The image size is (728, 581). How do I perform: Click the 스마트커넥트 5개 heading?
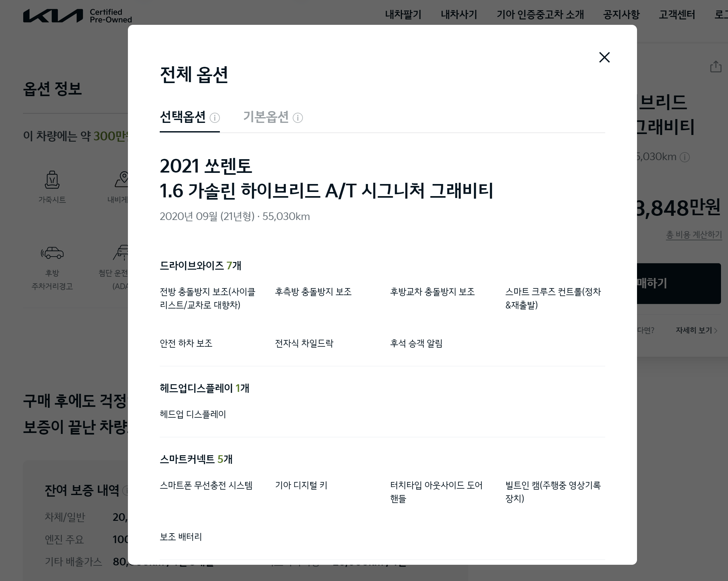[196, 459]
